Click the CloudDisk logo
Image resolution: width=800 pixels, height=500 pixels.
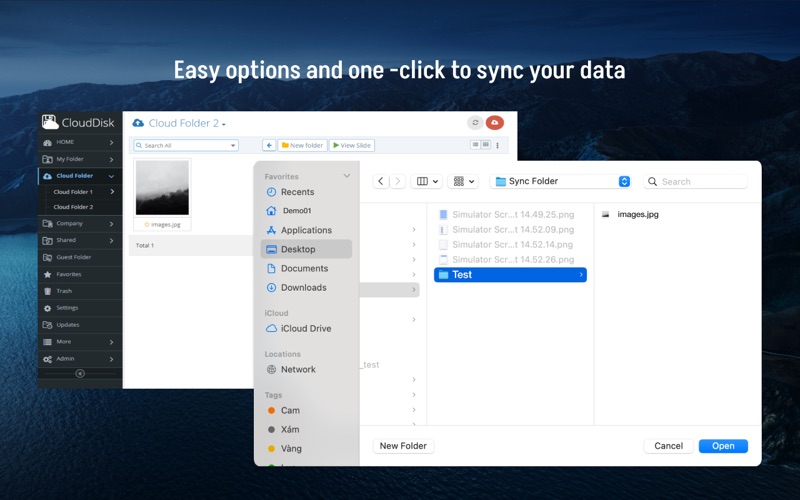pos(78,122)
